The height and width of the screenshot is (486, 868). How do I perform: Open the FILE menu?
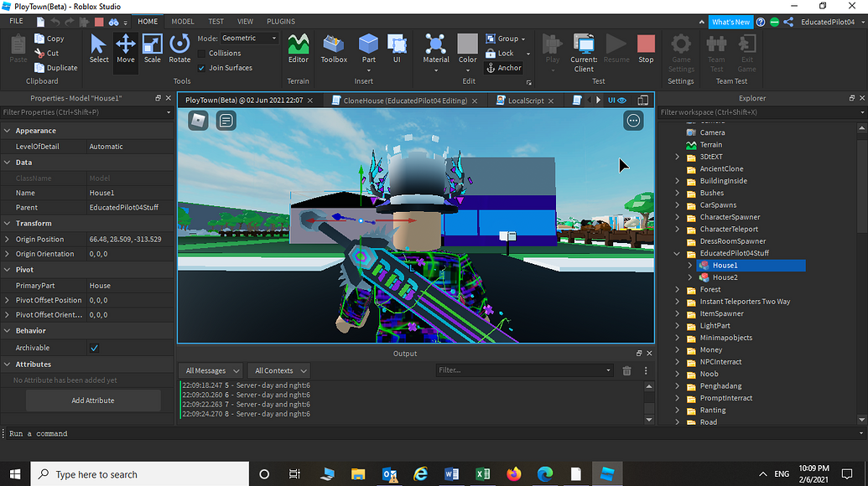pyautogui.click(x=17, y=21)
